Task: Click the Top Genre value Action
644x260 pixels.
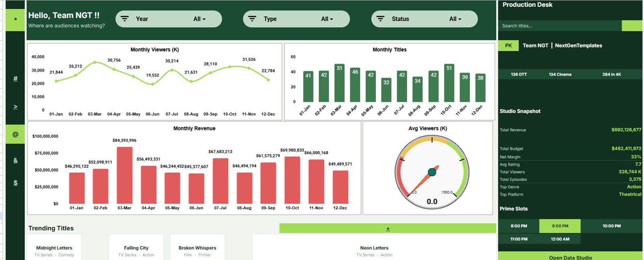Action: click(x=634, y=187)
